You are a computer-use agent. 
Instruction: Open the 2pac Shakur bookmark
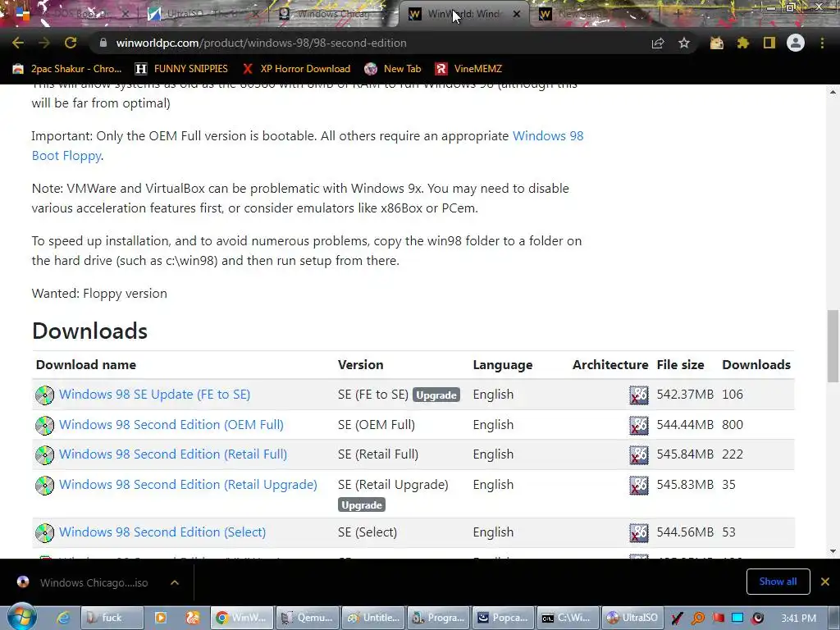(67, 69)
